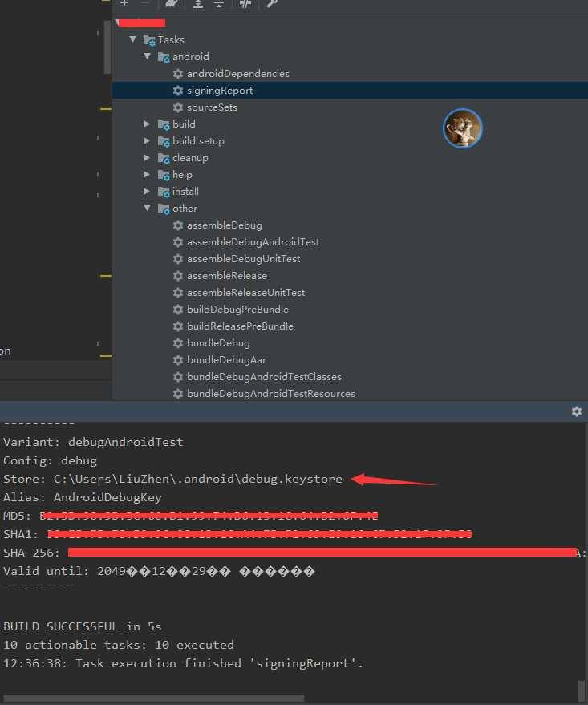The width and height of the screenshot is (588, 705).
Task: Click the 'Variant: debugAndroidTest' output line
Action: [x=93, y=442]
